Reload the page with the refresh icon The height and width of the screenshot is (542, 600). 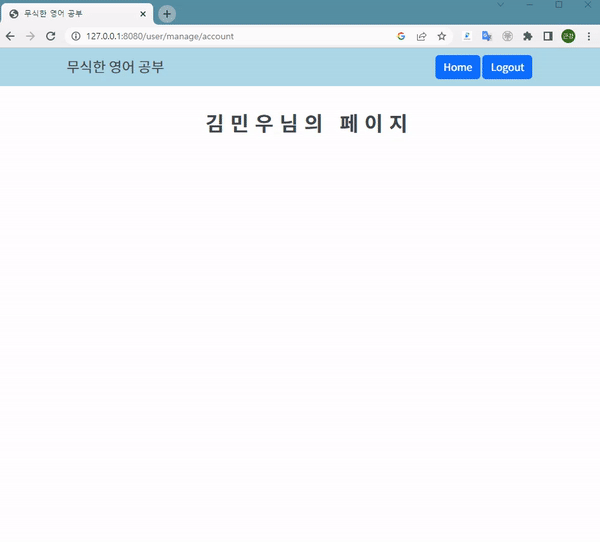point(51,36)
